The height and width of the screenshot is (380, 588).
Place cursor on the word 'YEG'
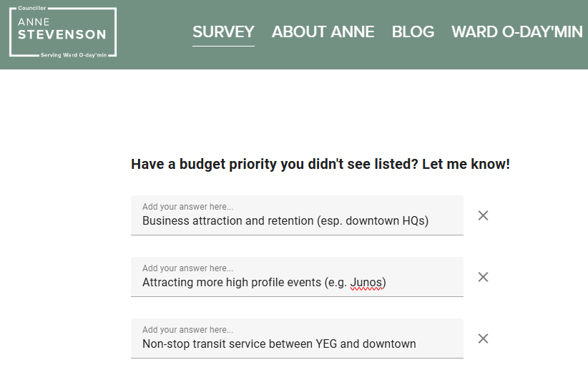tap(326, 344)
